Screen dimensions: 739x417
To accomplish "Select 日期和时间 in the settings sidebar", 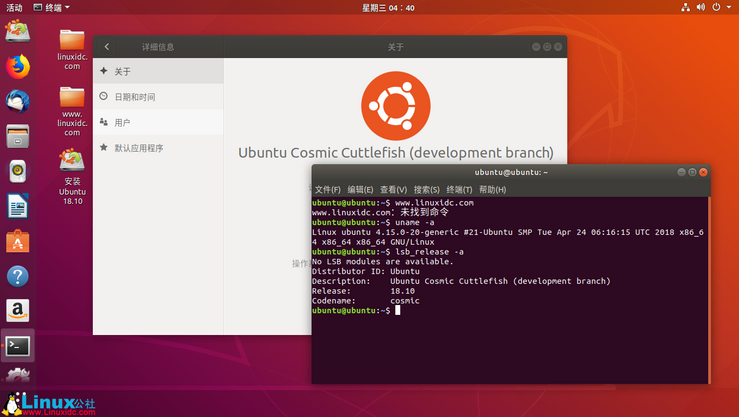I will coord(158,97).
